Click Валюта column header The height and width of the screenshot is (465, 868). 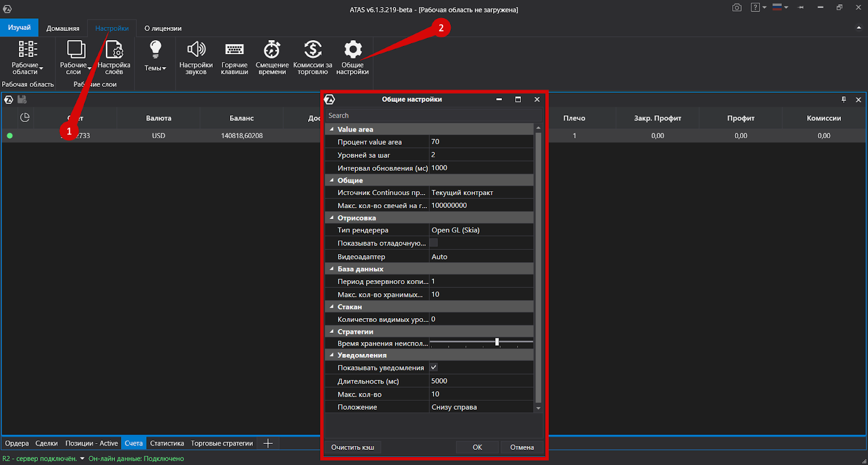[x=158, y=118]
